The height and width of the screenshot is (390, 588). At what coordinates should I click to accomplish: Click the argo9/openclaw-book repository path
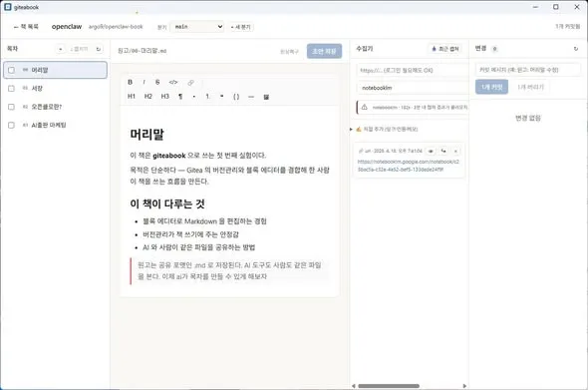(x=116, y=27)
